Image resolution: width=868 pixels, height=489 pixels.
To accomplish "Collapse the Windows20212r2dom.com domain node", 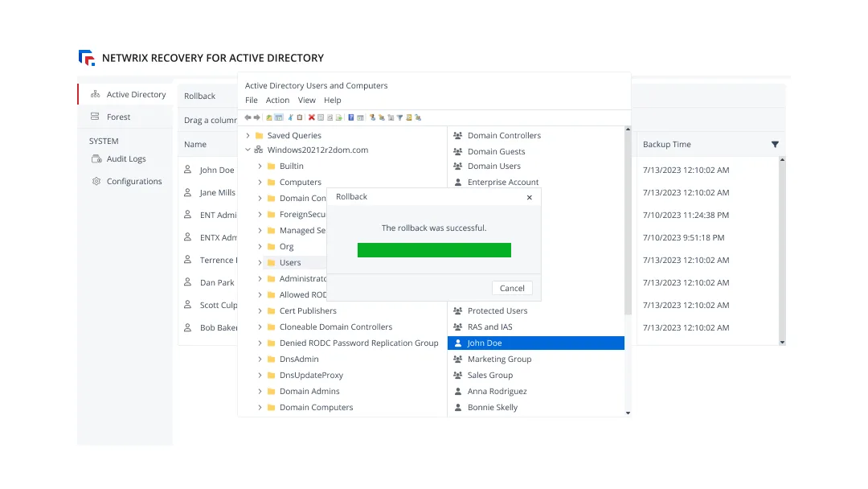I will point(248,150).
